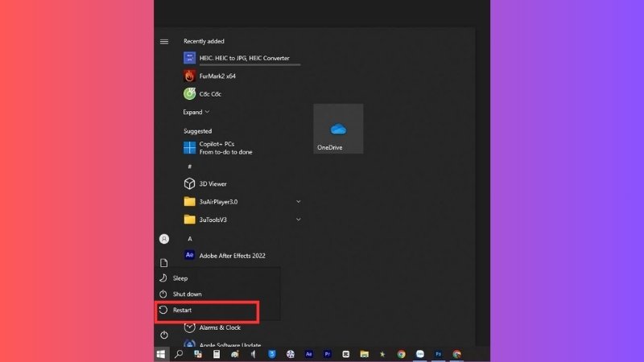This screenshot has width=644, height=362.
Task: Expand the Start hamburger menu
Action: [x=164, y=42]
